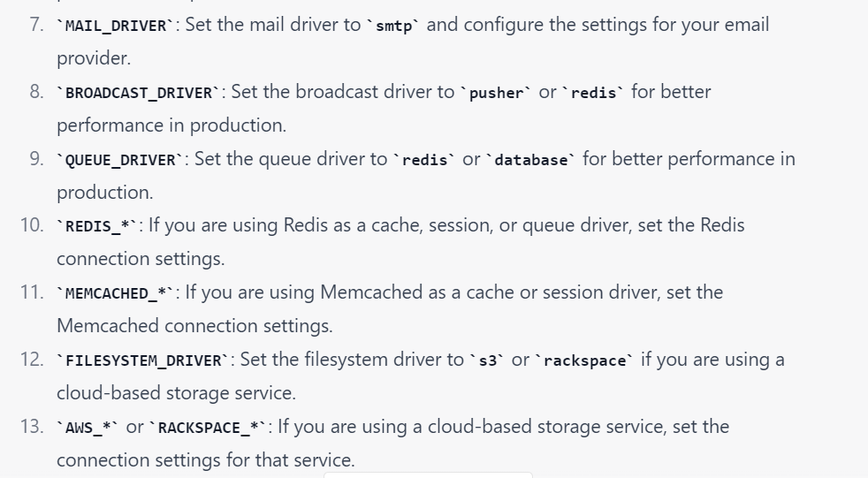Viewport: 868px width, 478px height.
Task: Click the BROADCAST_DRIVER code label
Action: click(x=139, y=93)
